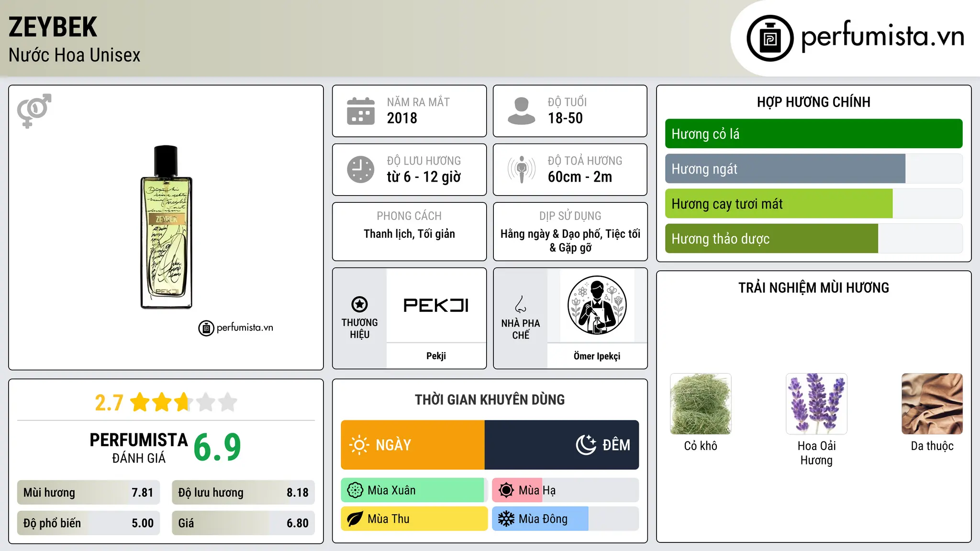Click the Hoa Oải Hương note label
Viewport: 980px width, 551px height.
[x=816, y=453]
